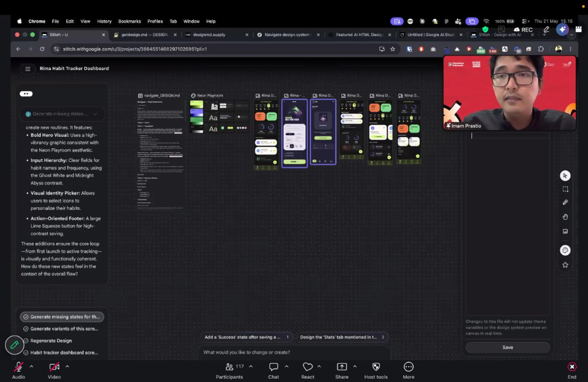588x382 pixels.
Task: Open the Chrome extensions puzzle icon
Action: (541, 49)
